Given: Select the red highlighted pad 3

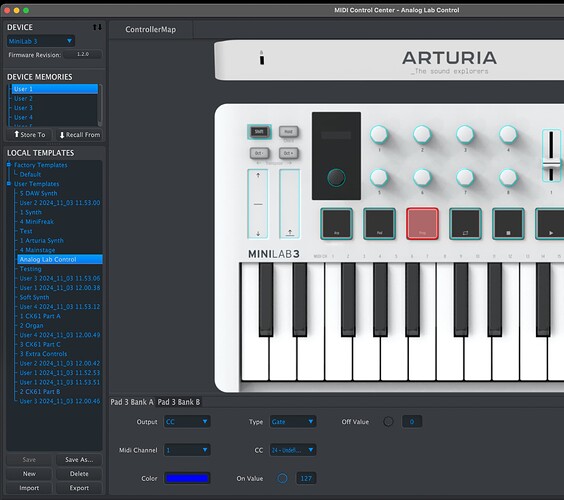Looking at the screenshot, I should click(x=422, y=223).
